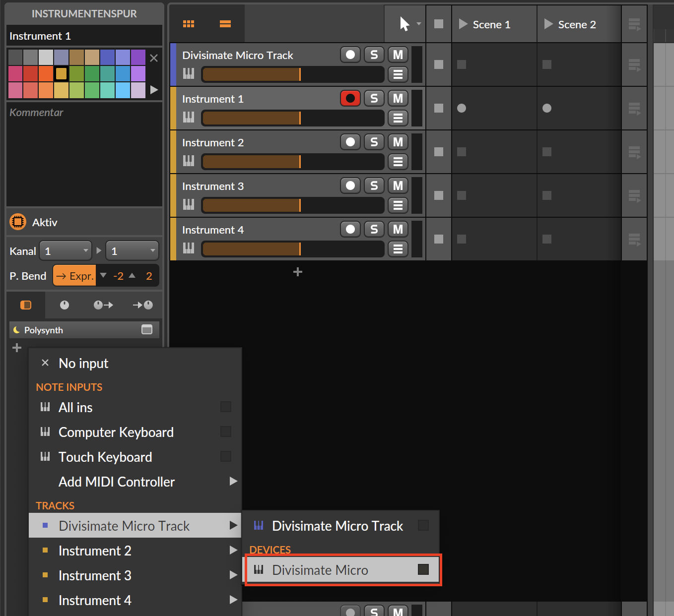Click the piano icon on Instrument 4
Viewport: 674px width, 616px height.
tap(189, 248)
